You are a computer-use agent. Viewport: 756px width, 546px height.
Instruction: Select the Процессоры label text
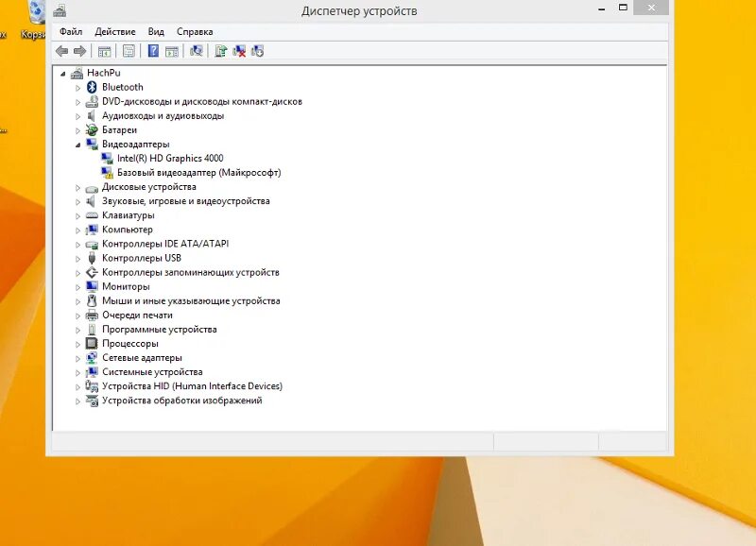130,343
